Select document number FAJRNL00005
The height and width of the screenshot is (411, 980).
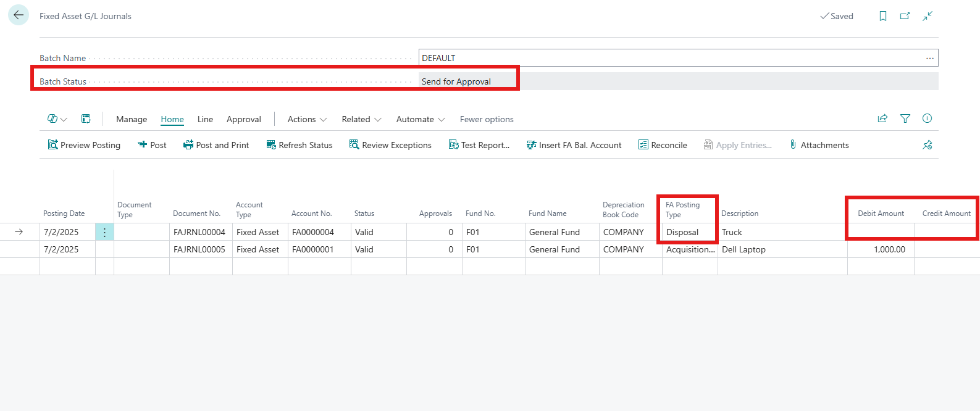pyautogui.click(x=199, y=249)
